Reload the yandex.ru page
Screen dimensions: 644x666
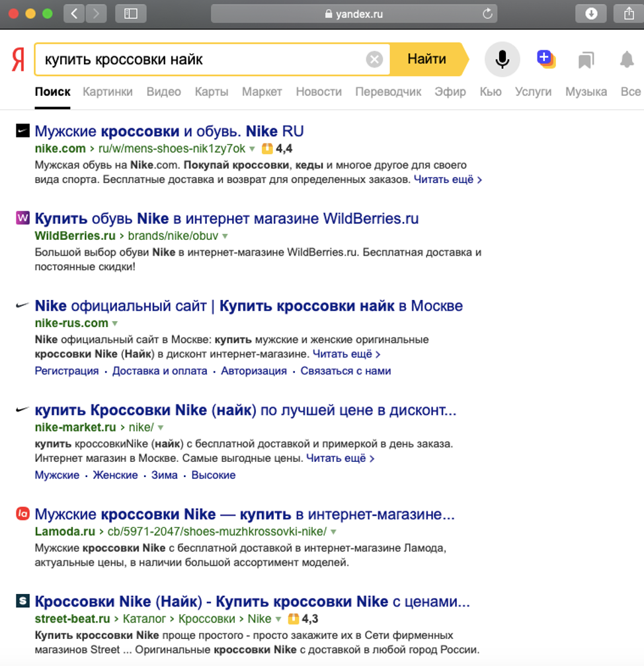[x=487, y=14]
